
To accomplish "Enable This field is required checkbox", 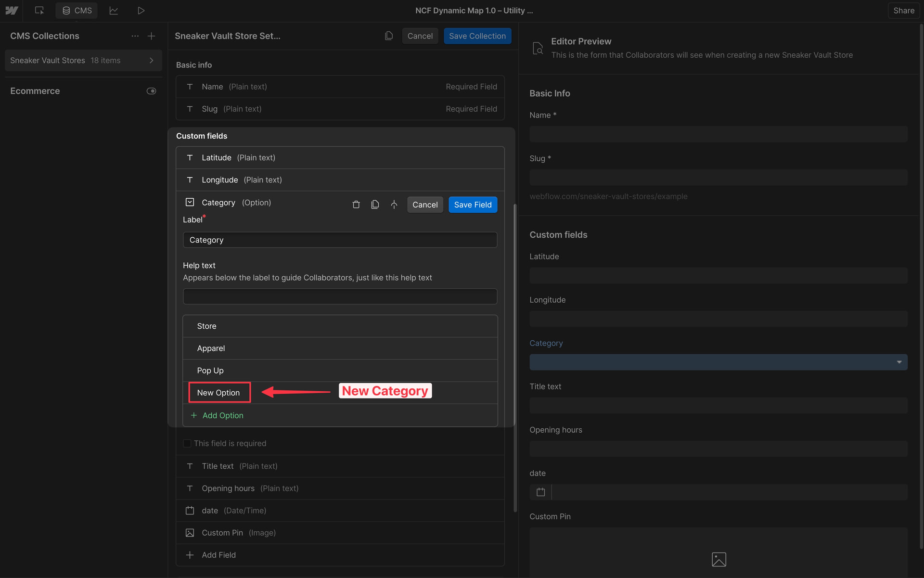I will click(x=187, y=443).
